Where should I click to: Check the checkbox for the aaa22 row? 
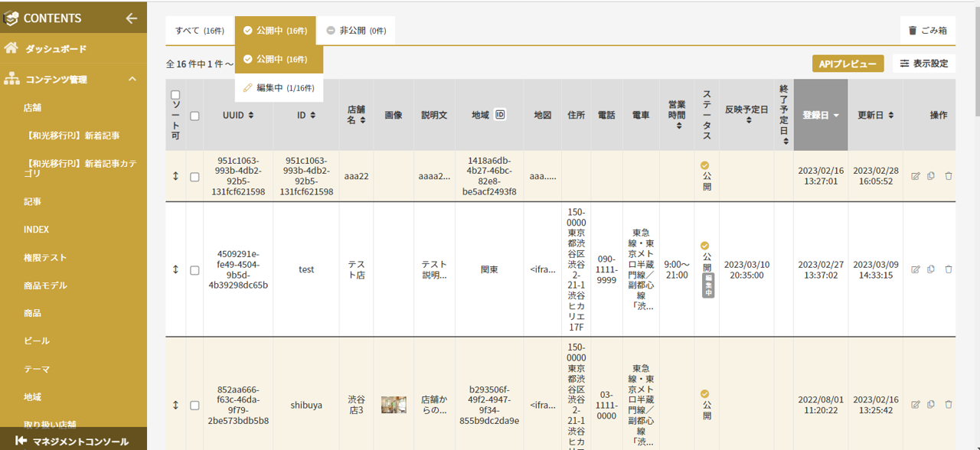(194, 177)
